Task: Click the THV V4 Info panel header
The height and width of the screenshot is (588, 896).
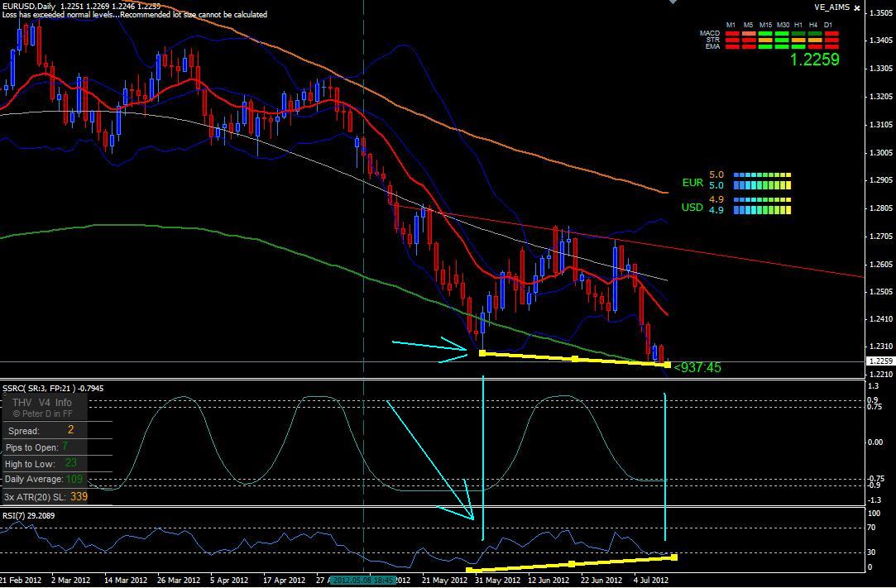Action: coord(41,402)
